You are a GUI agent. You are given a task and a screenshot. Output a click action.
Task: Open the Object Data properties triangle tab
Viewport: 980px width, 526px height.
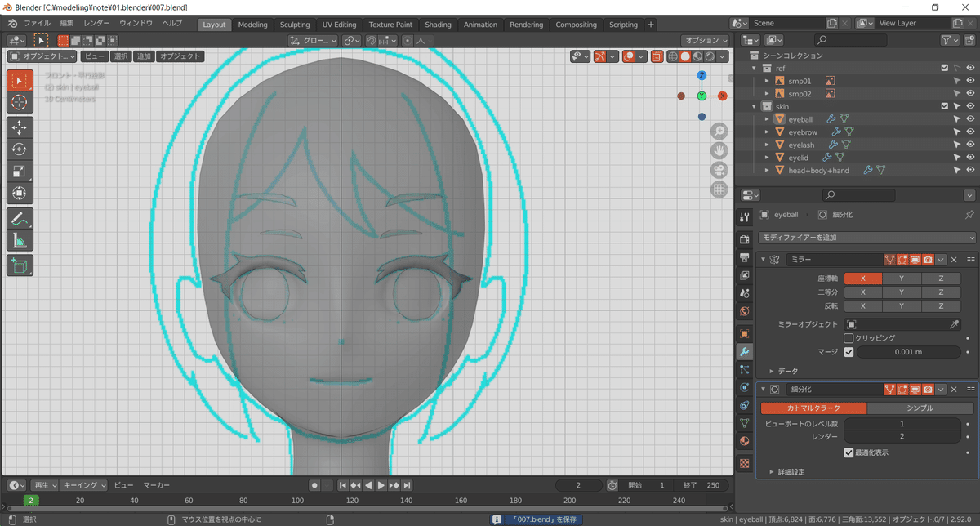click(x=744, y=423)
